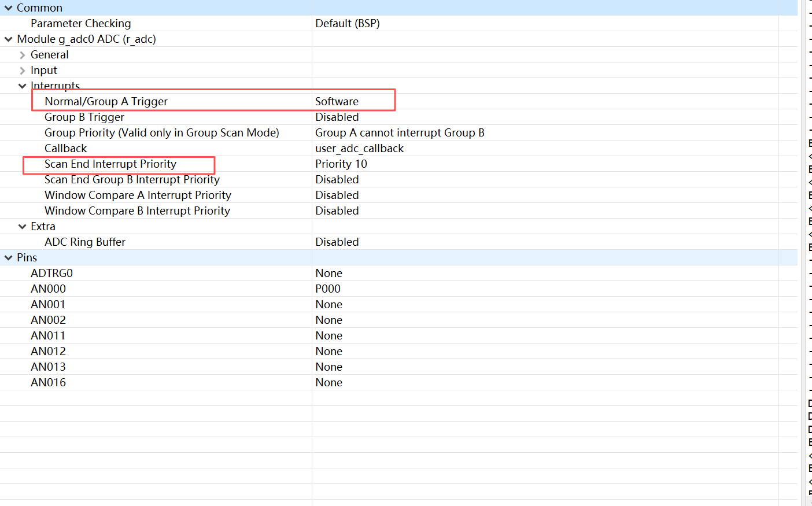Collapse the Common section chevron
Viewport: 812px width, 506px height.
pyautogui.click(x=8, y=8)
